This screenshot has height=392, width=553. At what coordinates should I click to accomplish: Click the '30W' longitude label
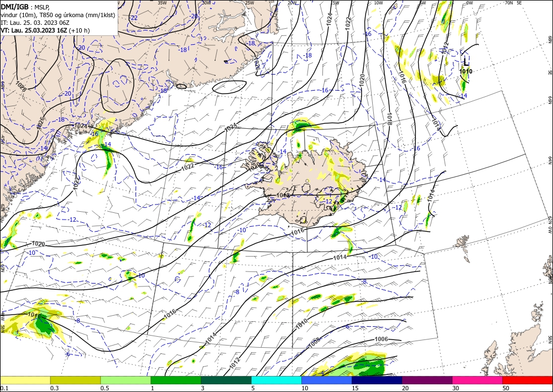[x=207, y=2]
